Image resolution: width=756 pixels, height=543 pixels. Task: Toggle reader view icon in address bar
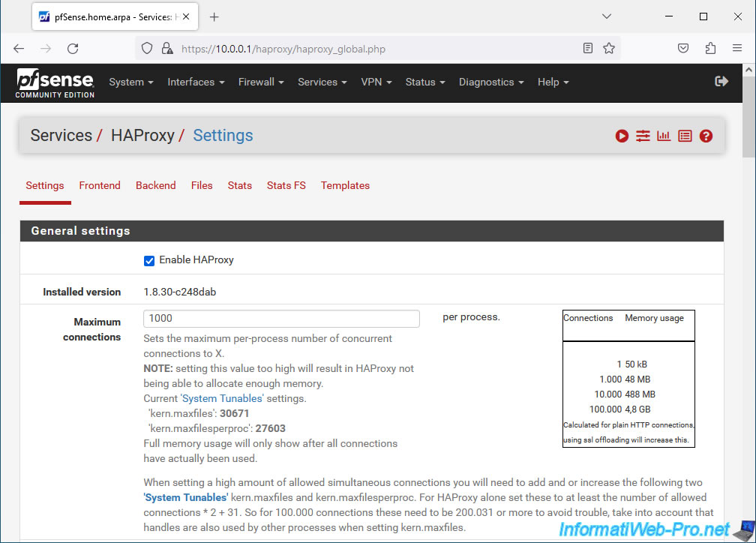(588, 48)
